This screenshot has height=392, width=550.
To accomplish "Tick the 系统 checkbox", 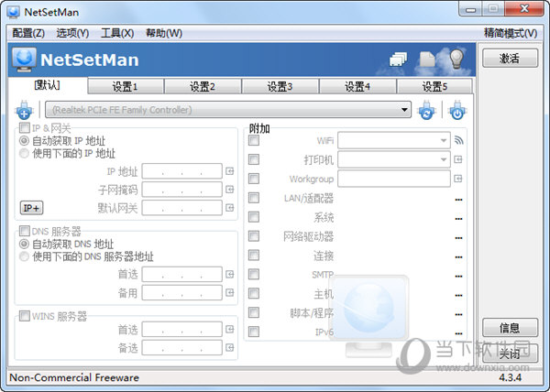I will pos(254,217).
